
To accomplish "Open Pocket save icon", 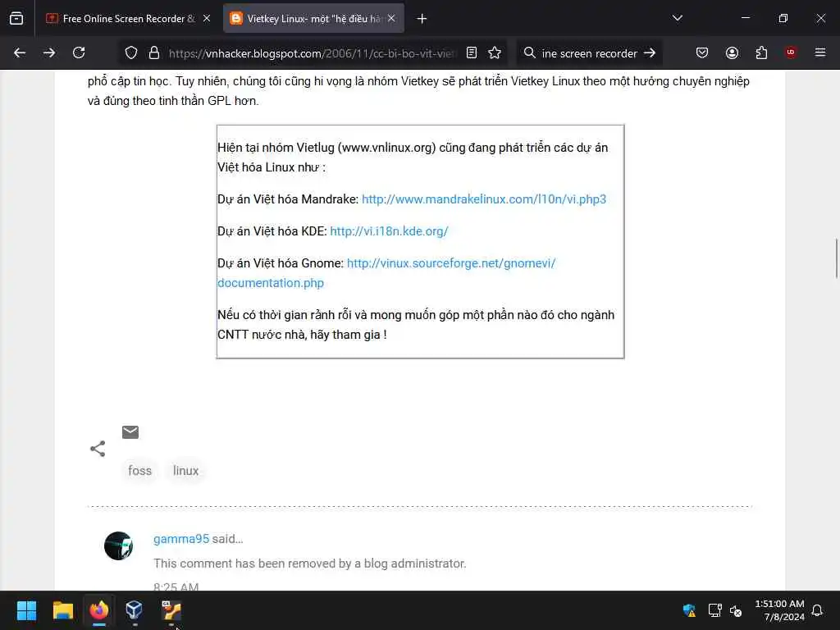I will (x=702, y=52).
